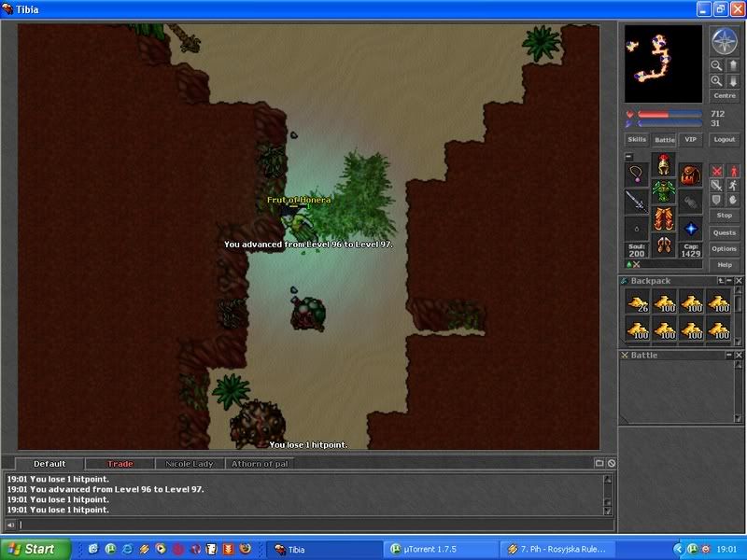
Task: Click the status condition icons bar
Action: click(x=664, y=264)
